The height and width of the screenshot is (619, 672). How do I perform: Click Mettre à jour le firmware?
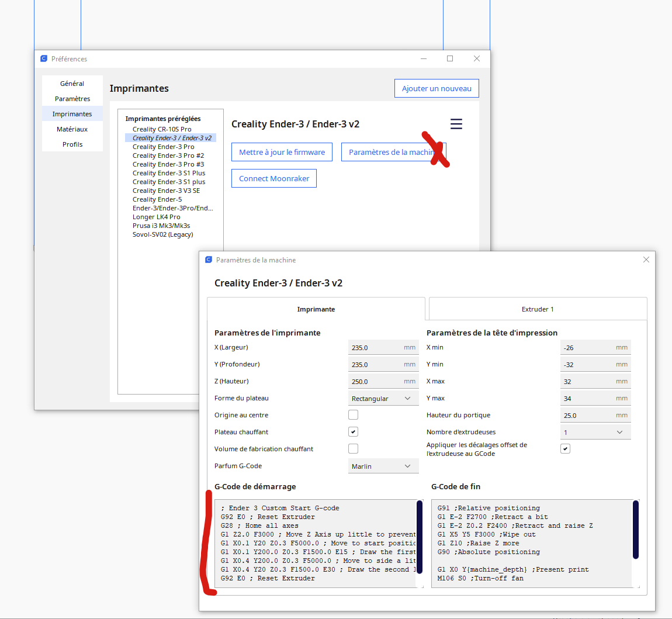pyautogui.click(x=282, y=152)
